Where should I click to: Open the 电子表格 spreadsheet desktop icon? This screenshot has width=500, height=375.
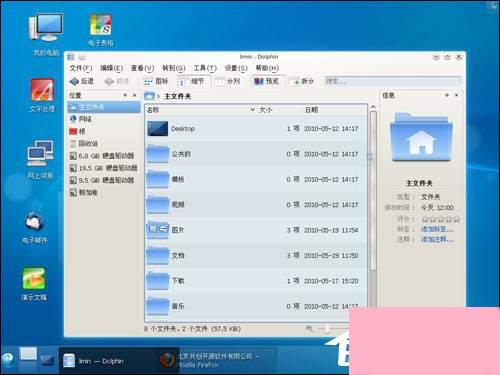click(101, 29)
